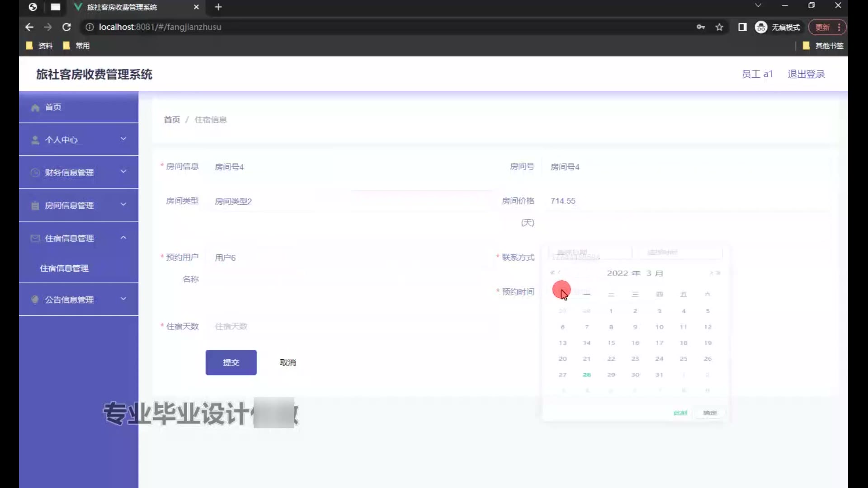The image size is (868, 488).
Task: Click the 住宿信息管理 envelope icon
Action: (35, 238)
